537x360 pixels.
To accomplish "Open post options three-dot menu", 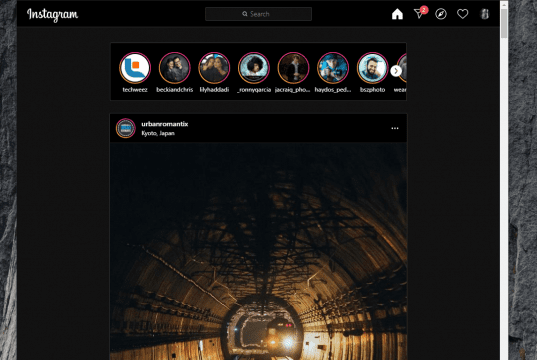I will (395, 128).
